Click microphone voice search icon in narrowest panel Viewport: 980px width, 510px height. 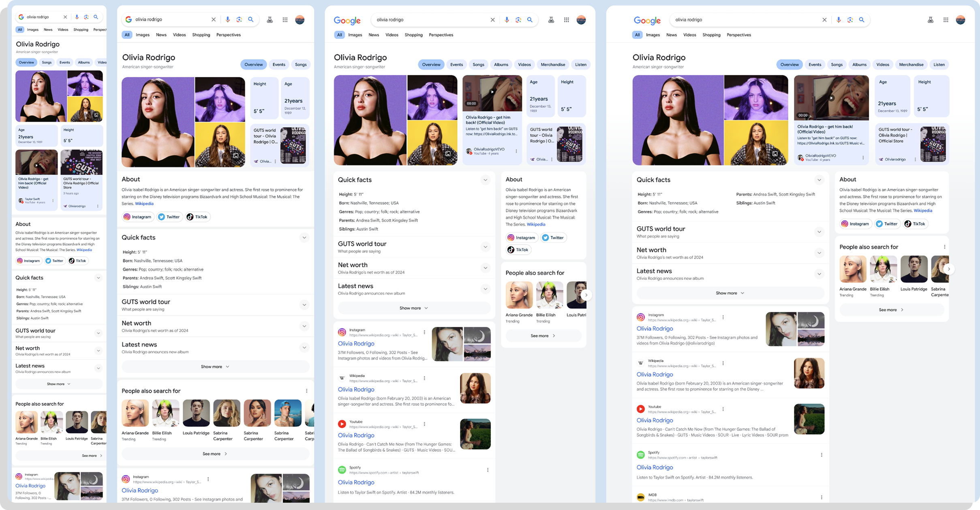pyautogui.click(x=77, y=17)
